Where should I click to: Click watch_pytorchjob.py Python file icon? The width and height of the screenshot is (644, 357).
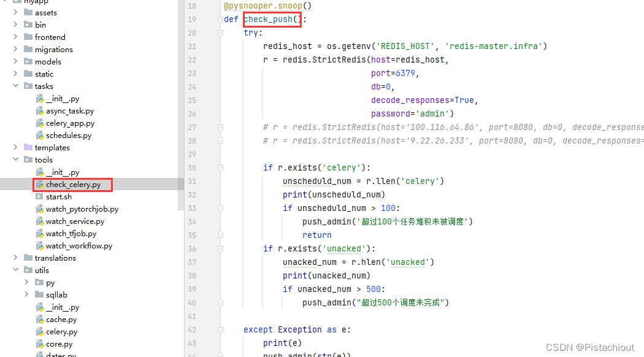(x=40, y=209)
